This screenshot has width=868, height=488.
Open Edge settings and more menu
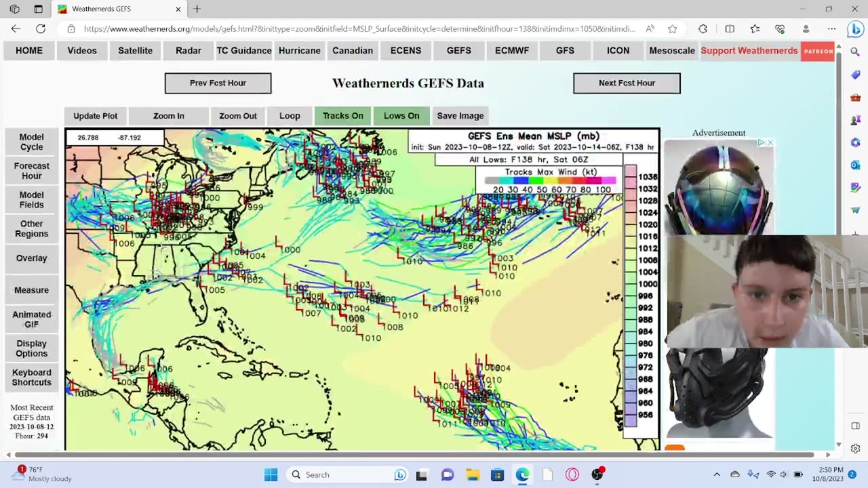tap(831, 29)
